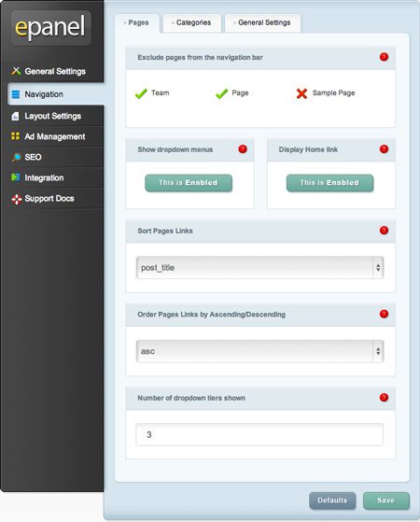Toggle the Page green checkmark
This screenshot has height=522, width=420.
(221, 94)
